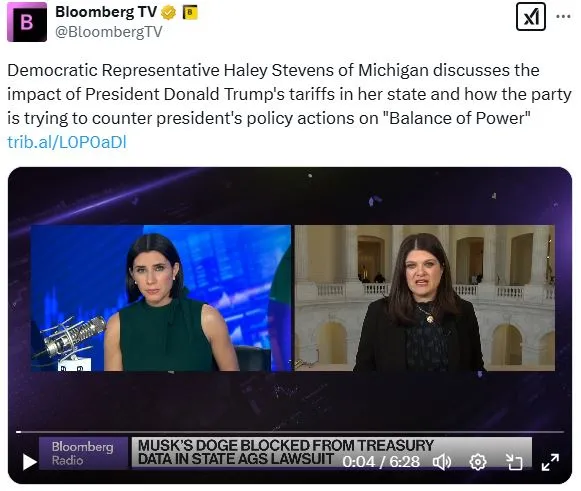
Task: Click the Bloomberg affiliate badge icon
Action: pos(190,13)
